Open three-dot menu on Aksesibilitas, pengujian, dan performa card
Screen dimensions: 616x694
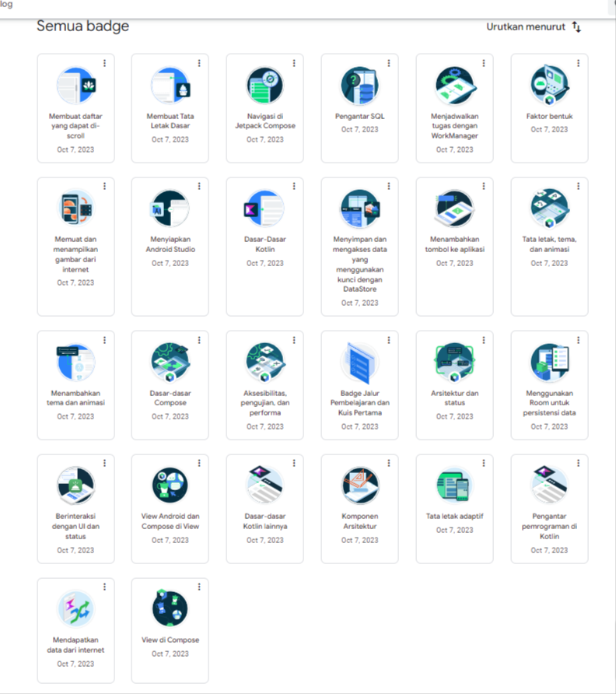click(294, 340)
